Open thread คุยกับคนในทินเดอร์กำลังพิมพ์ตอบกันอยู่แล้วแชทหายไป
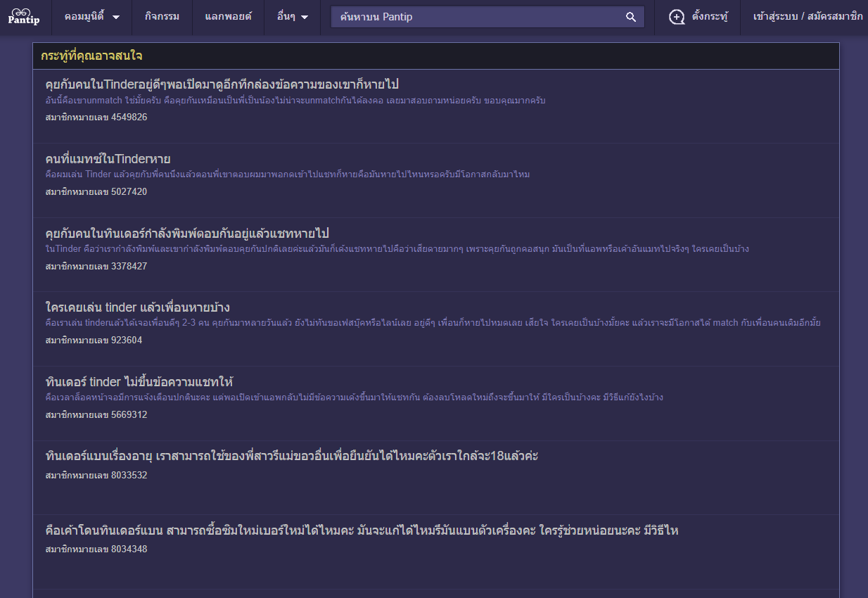Screen dimensions: 868x598 [187, 233]
